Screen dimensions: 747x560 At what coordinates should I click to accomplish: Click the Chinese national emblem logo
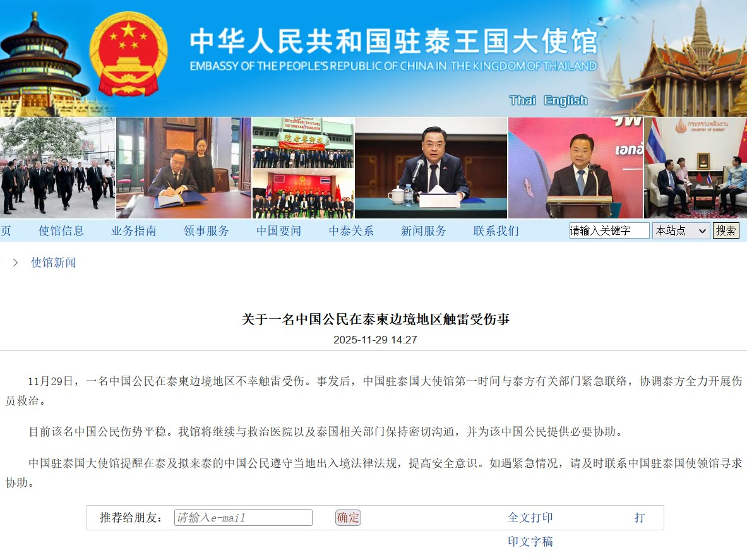(129, 54)
